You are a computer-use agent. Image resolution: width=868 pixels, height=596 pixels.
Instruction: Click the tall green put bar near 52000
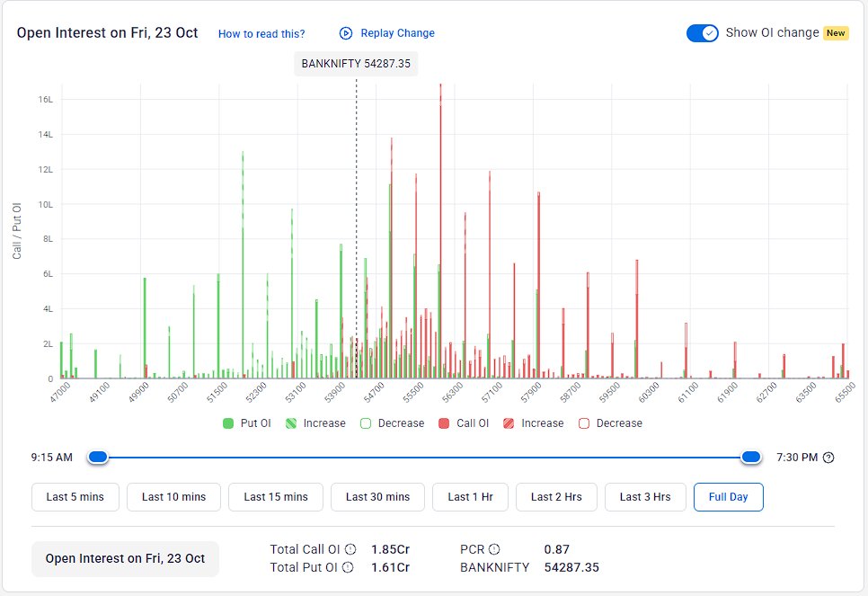[243, 265]
